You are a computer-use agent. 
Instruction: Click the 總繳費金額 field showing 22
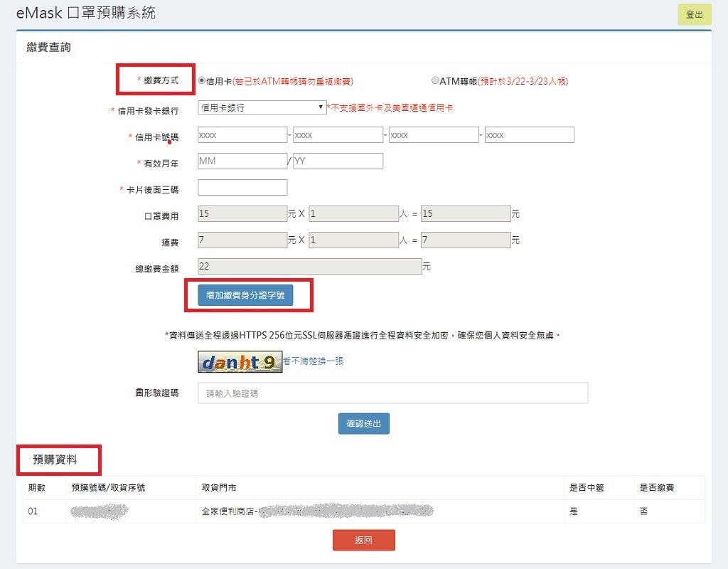point(310,266)
